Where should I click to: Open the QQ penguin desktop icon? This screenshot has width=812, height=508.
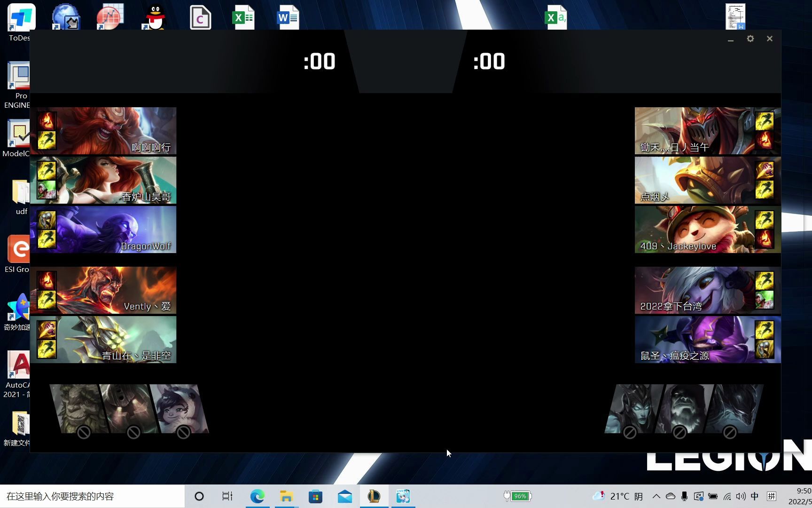point(155,17)
